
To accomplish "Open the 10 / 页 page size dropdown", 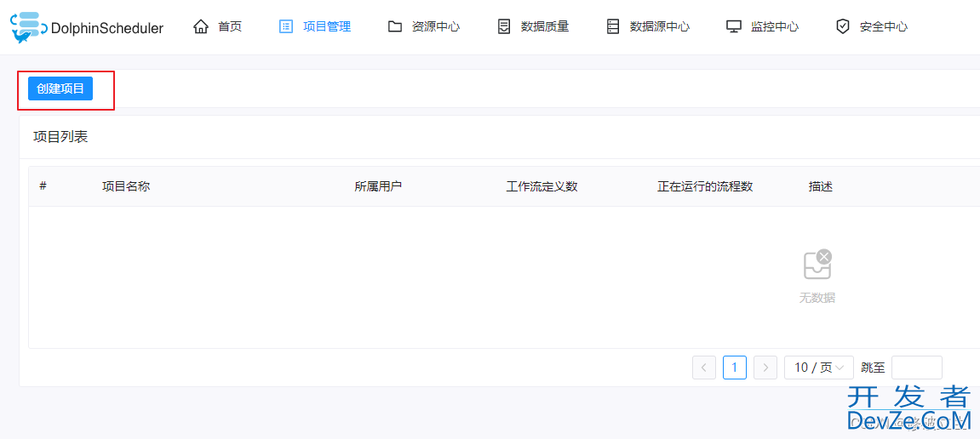I will click(x=819, y=368).
